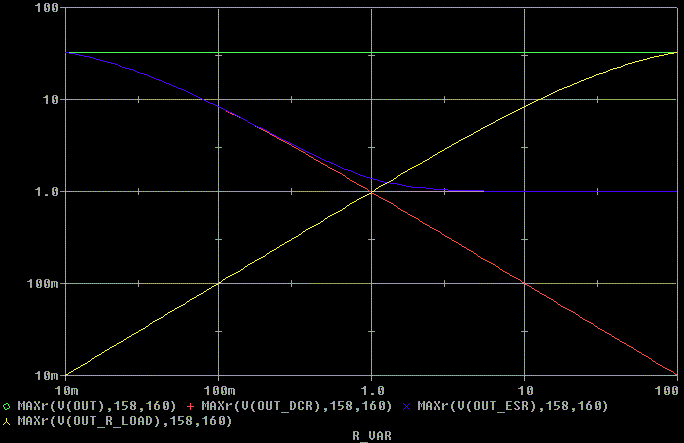This screenshot has height=443, width=684.
Task: Click the right end of the blue trace
Action: [483, 190]
